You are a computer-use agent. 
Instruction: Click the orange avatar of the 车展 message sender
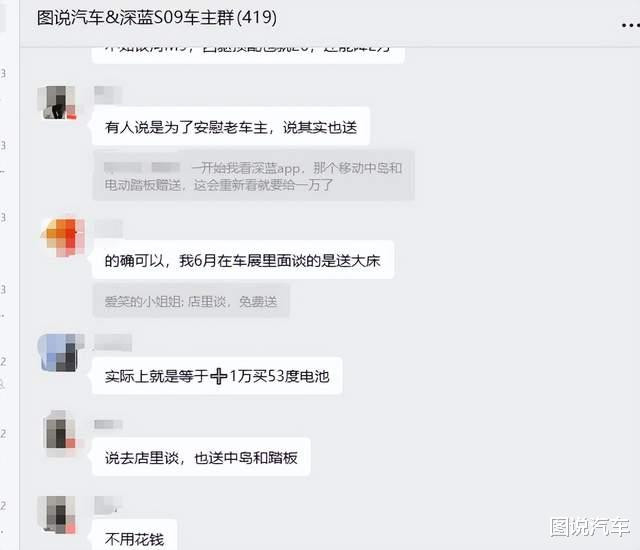(x=63, y=237)
